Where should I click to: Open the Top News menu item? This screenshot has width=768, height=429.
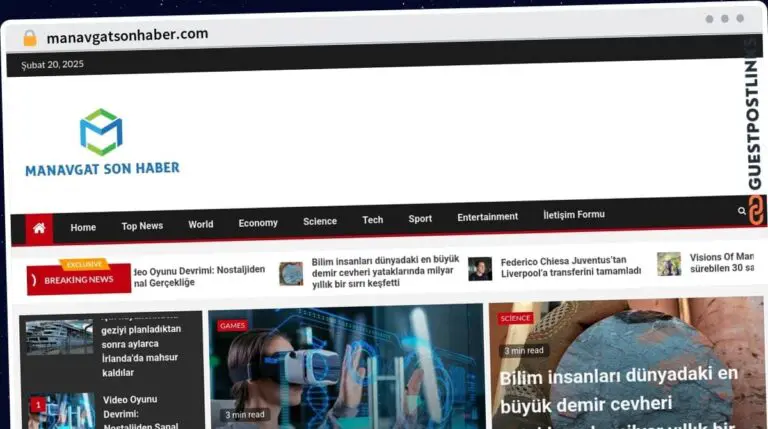point(142,226)
